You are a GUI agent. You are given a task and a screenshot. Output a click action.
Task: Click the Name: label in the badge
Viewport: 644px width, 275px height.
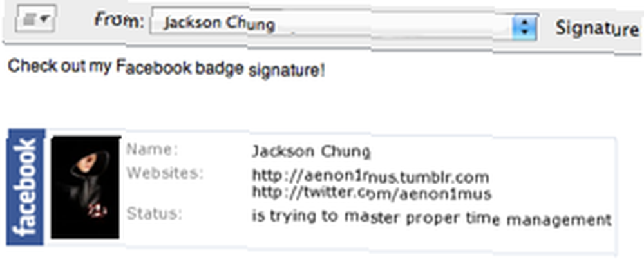tap(152, 149)
